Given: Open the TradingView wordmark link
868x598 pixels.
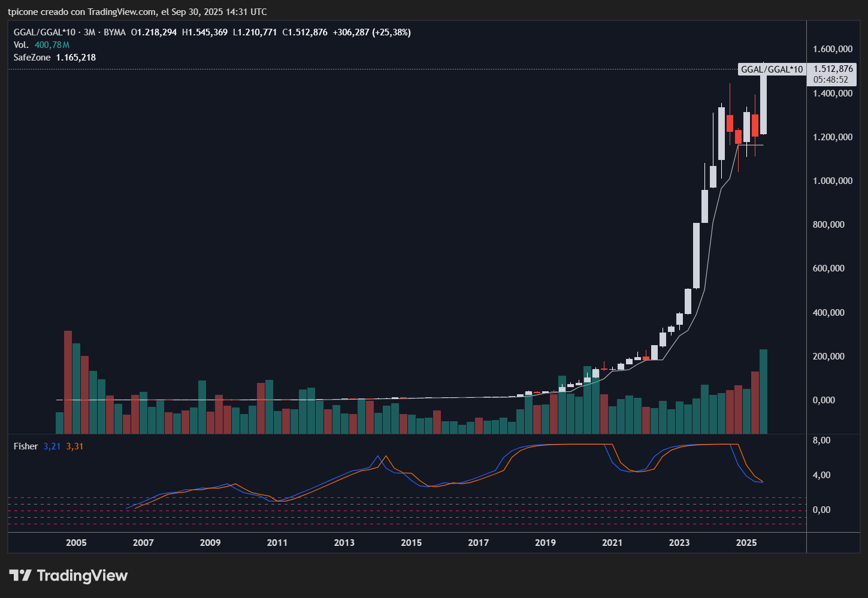Looking at the screenshot, I should pos(82,576).
